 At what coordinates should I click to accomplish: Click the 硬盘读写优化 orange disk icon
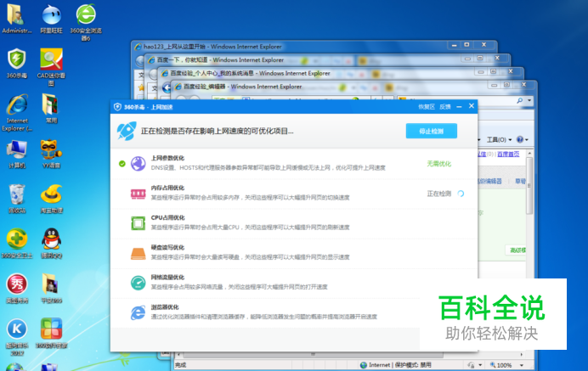[x=138, y=254]
